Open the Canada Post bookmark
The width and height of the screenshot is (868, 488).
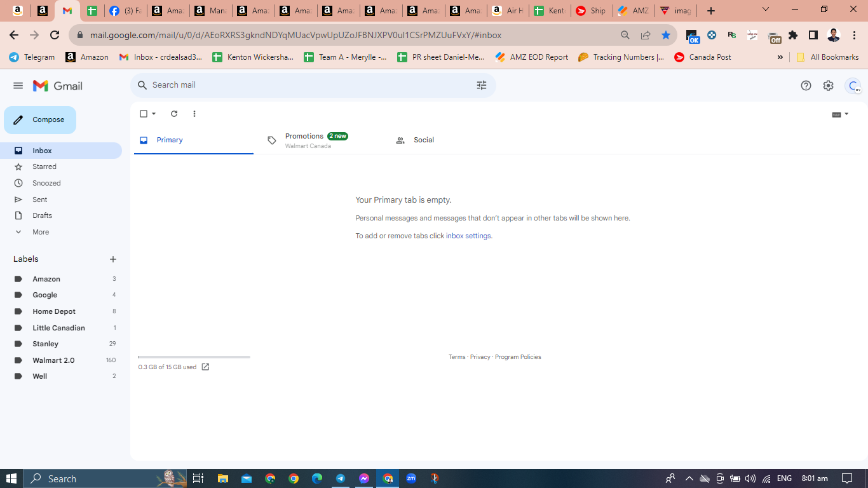[x=702, y=57]
